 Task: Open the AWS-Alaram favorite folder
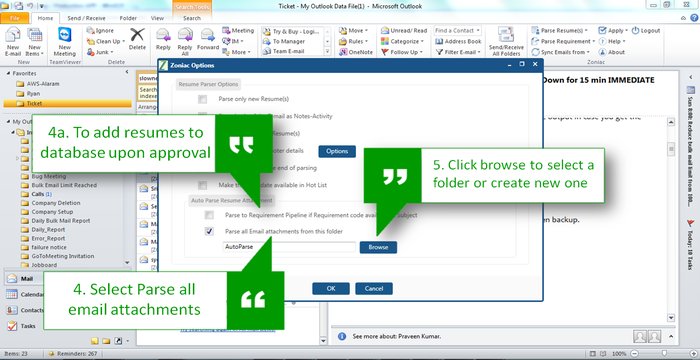[43, 84]
